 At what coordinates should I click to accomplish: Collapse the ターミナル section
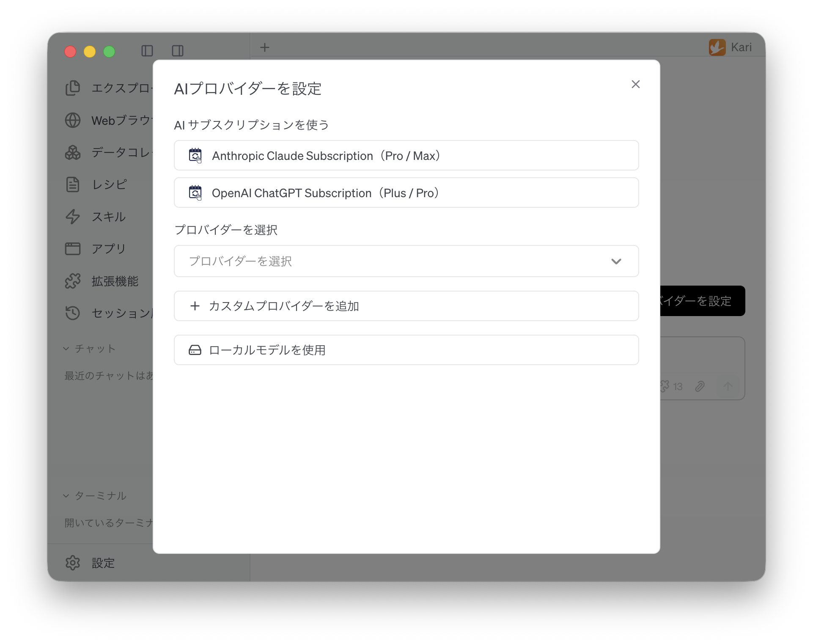95,495
